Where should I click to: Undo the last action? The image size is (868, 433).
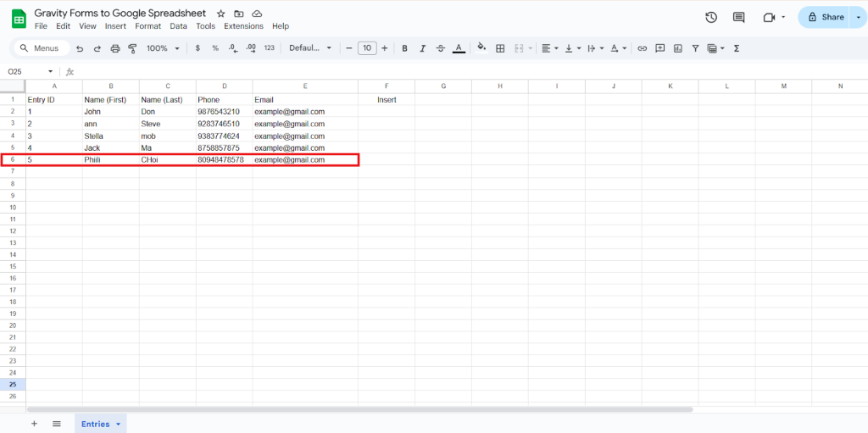tap(80, 49)
